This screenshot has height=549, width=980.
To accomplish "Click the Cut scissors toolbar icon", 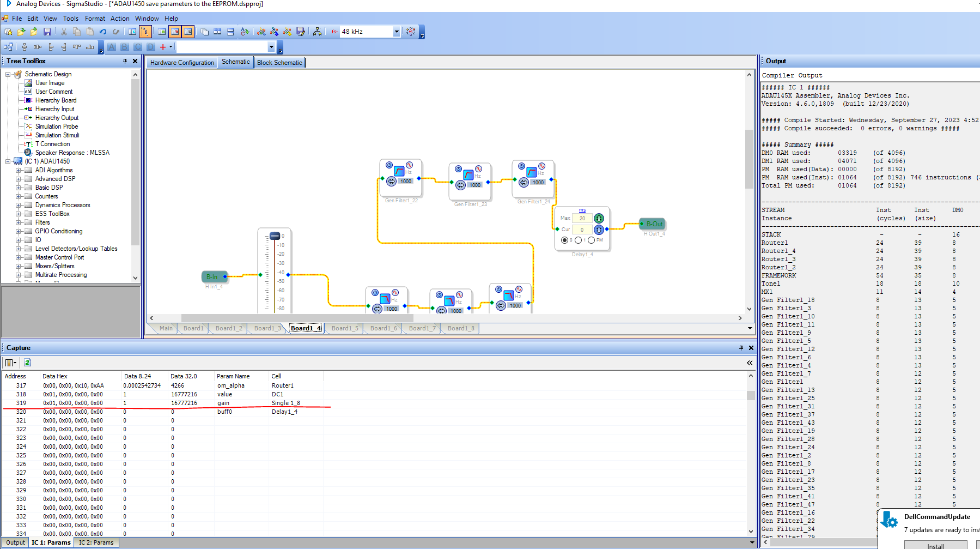I will [x=64, y=32].
